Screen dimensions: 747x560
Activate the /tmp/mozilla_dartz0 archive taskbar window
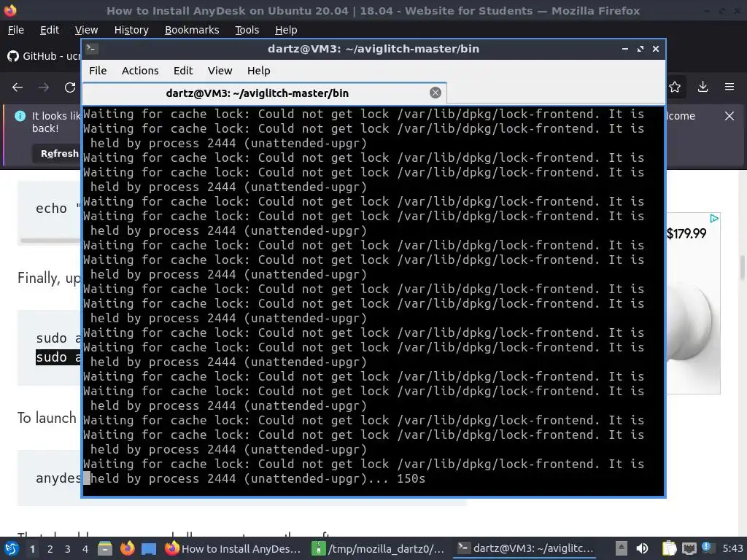tap(377, 548)
